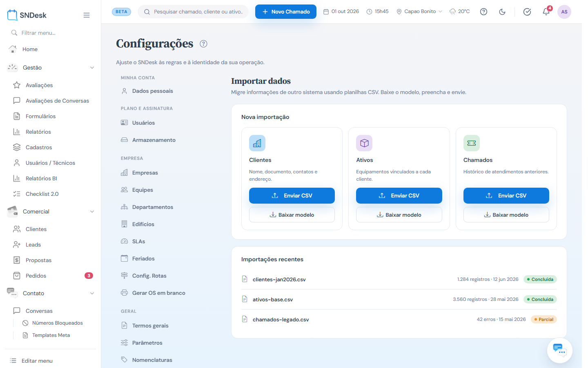Open notifications bell with badge
The height and width of the screenshot is (368, 588).
546,11
